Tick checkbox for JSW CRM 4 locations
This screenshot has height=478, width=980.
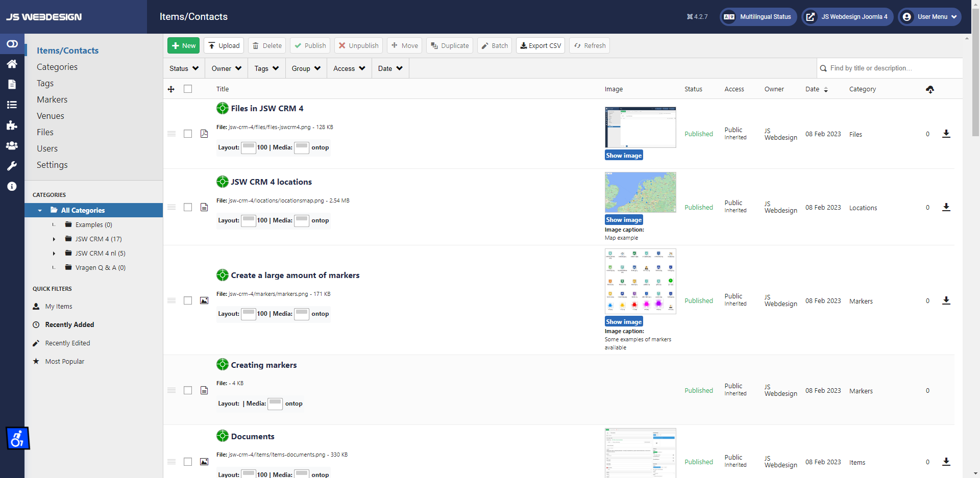click(188, 207)
